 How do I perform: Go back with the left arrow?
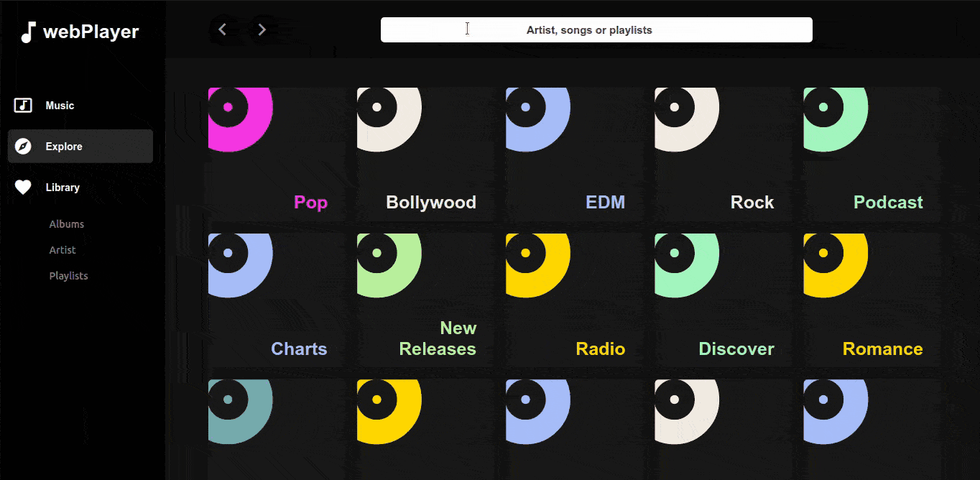pyautogui.click(x=222, y=29)
